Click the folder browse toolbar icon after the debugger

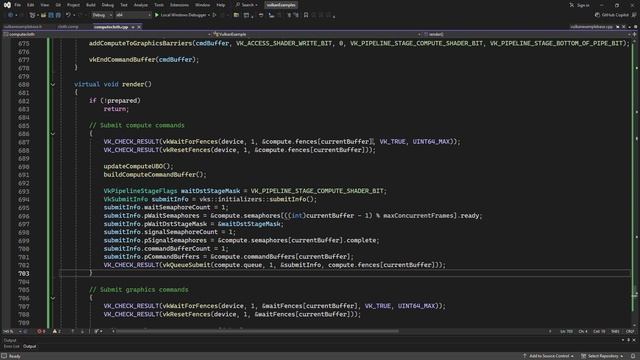pos(236,15)
